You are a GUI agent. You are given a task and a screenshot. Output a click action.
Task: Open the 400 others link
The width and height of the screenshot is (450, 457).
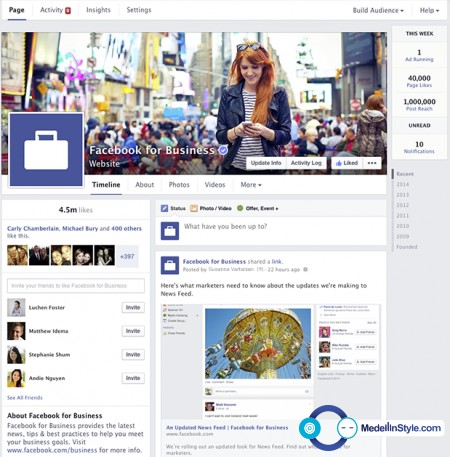point(126,228)
